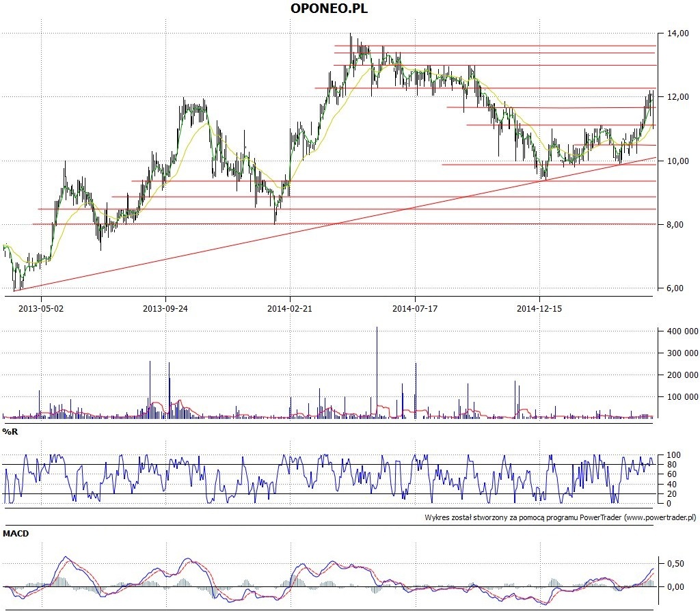
Task: Select the 20 label on %R axis
Action: pos(672,494)
